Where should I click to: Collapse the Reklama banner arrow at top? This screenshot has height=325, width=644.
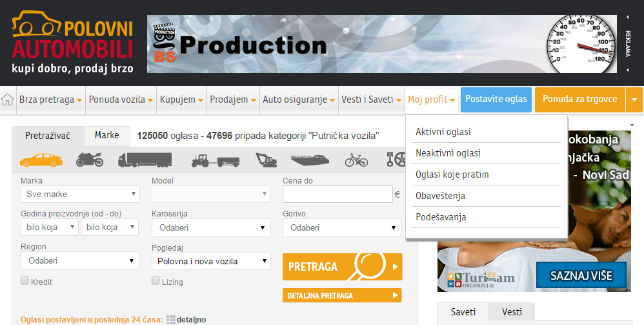[628, 17]
